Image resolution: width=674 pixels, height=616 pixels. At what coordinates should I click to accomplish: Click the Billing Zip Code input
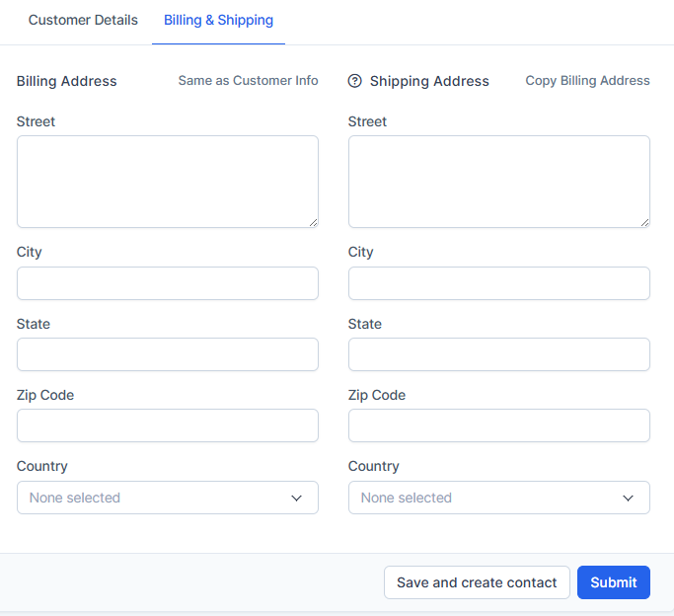167,425
